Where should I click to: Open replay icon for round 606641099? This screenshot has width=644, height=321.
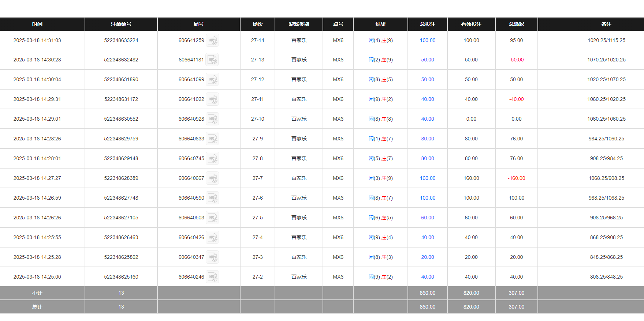(212, 79)
